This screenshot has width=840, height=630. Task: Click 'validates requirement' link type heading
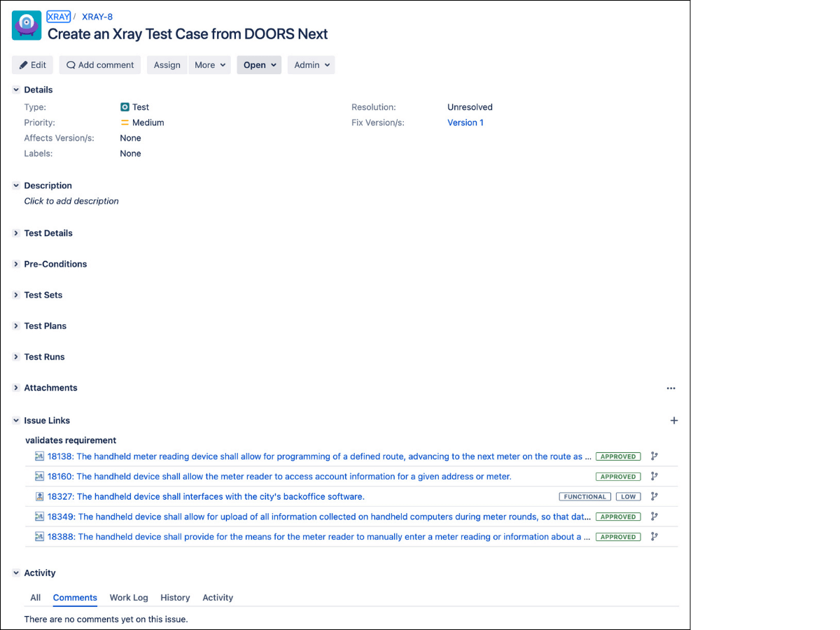71,440
